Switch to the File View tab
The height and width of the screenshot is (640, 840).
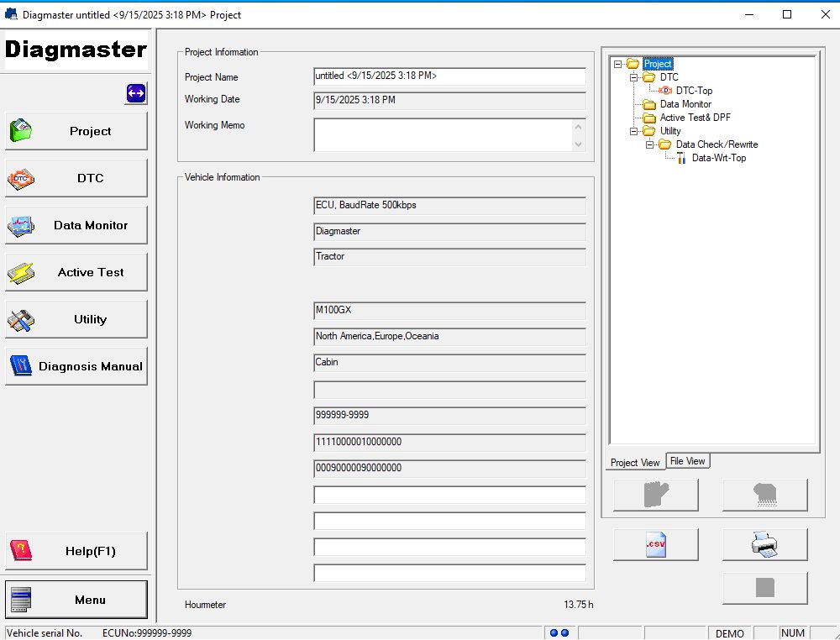(688, 461)
